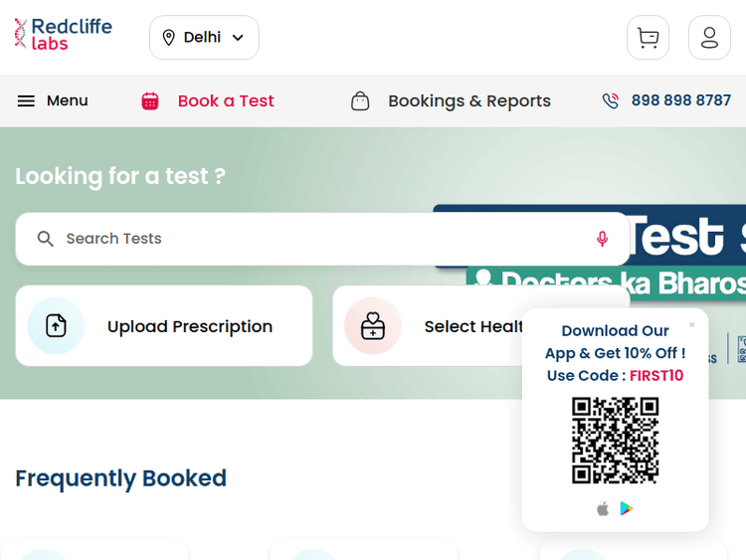746x560 pixels.
Task: Focus the Search Tests input field
Action: pyautogui.click(x=318, y=239)
